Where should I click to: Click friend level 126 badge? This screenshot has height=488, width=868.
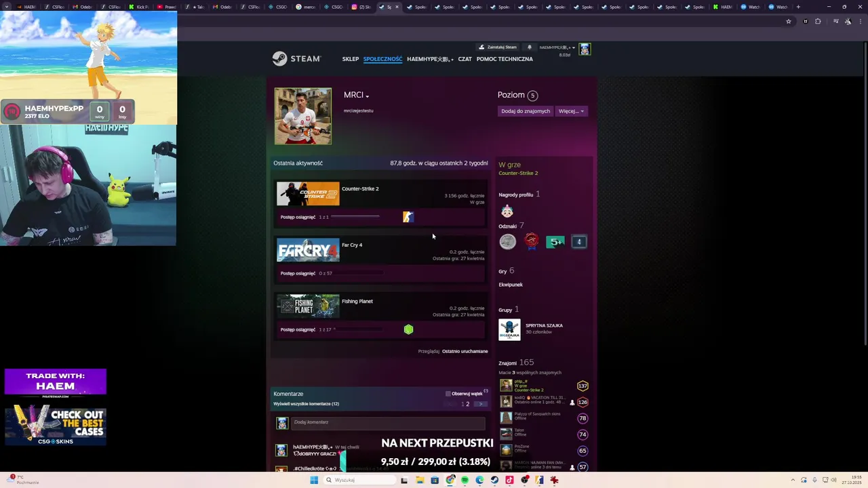point(583,402)
